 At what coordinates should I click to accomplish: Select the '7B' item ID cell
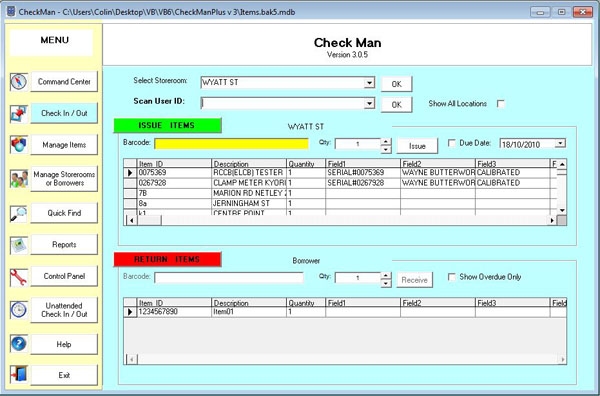(174, 193)
